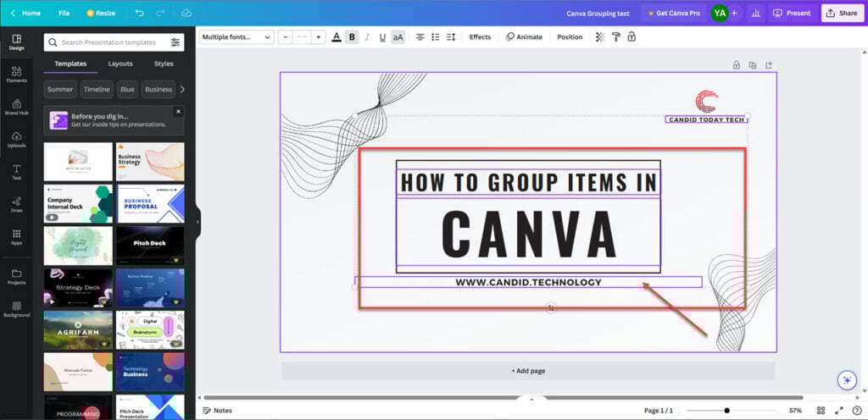Switch to the Layouts tab
The width and height of the screenshot is (868, 420).
click(120, 64)
